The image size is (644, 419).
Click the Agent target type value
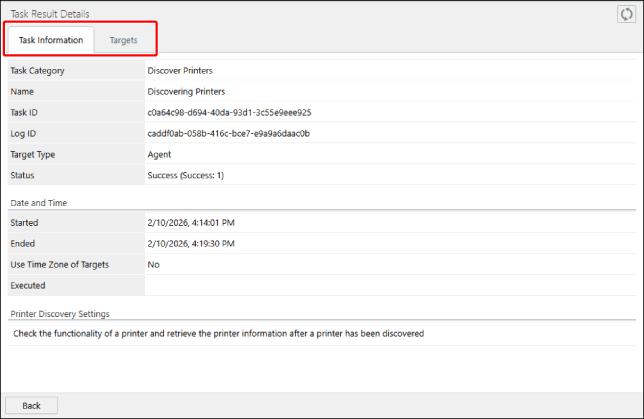[x=159, y=154]
